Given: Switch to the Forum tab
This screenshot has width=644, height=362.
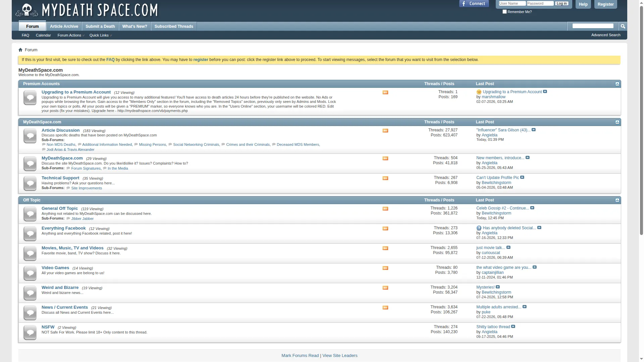Looking at the screenshot, I should tap(33, 26).
